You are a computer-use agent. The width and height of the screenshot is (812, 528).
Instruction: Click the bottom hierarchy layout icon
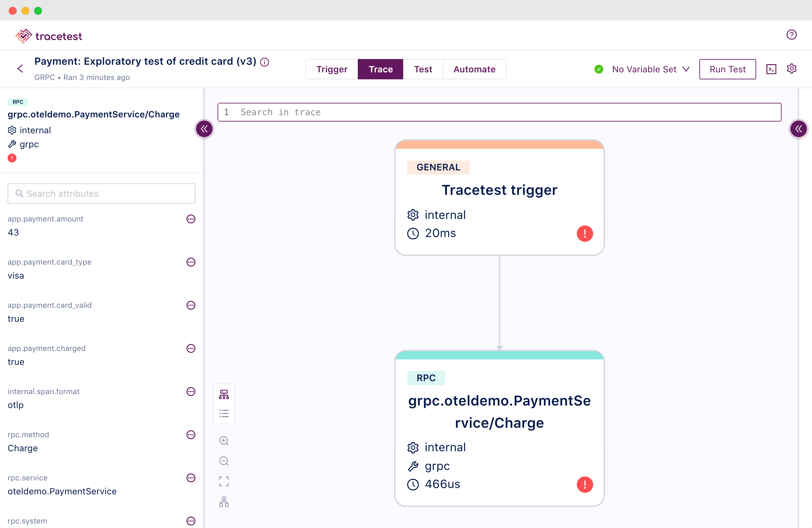pyautogui.click(x=224, y=502)
